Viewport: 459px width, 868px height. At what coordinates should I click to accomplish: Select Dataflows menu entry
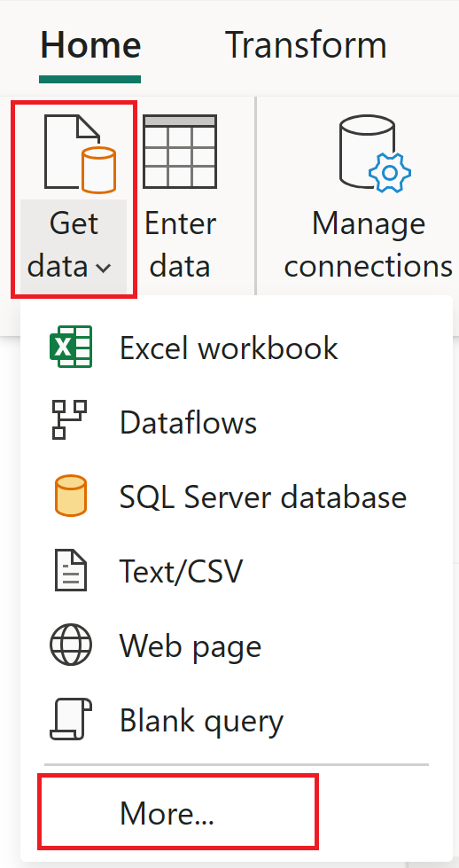188,422
